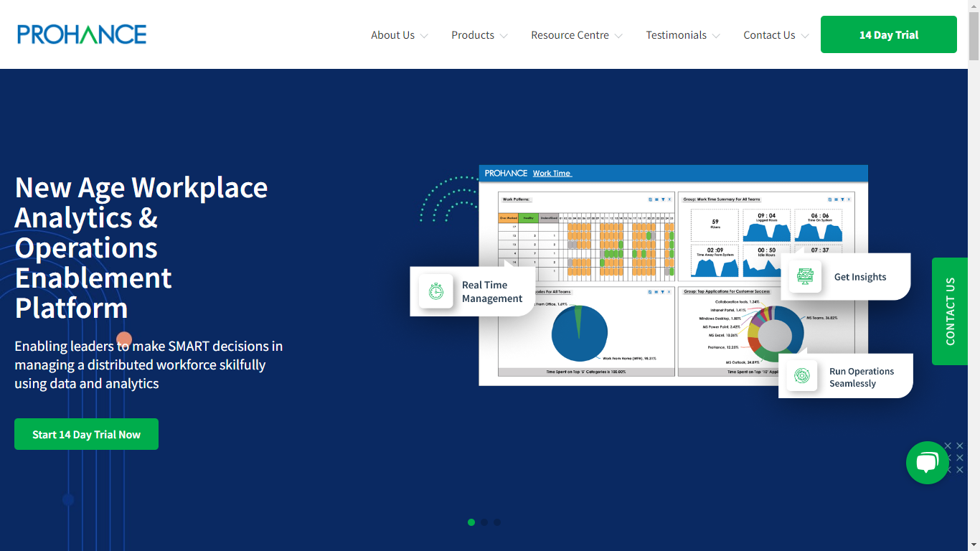
Task: Select the third carousel slide dot
Action: pyautogui.click(x=497, y=522)
